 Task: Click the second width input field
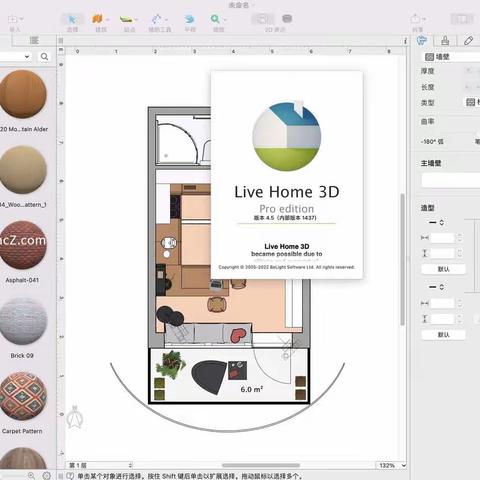click(x=442, y=303)
